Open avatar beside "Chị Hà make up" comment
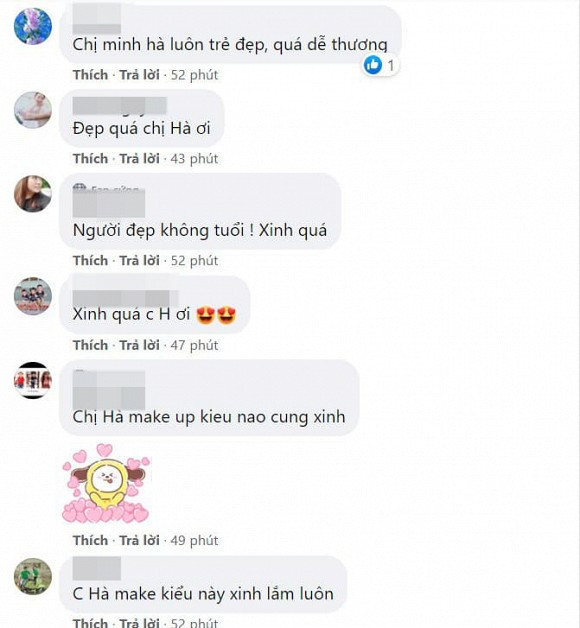The height and width of the screenshot is (628, 580). point(33,380)
